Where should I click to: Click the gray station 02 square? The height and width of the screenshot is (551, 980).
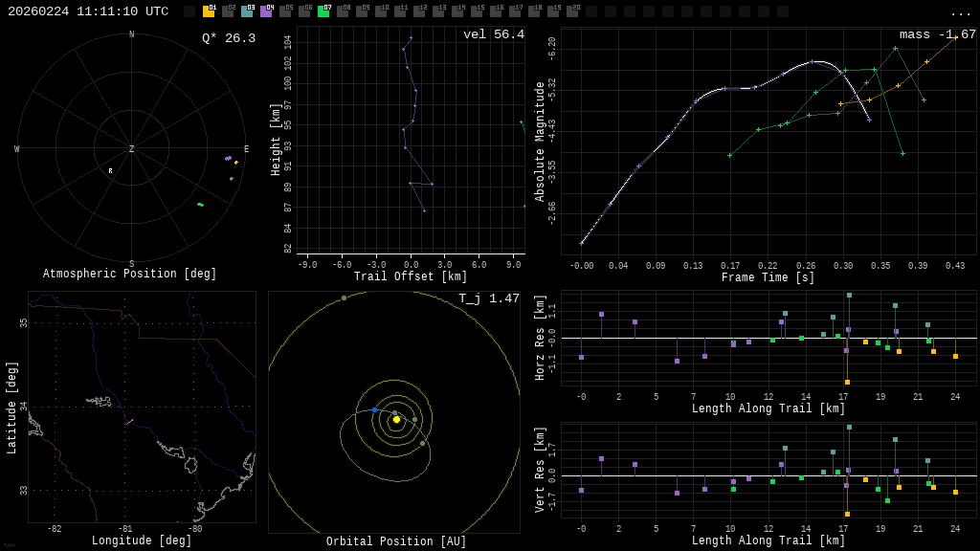coord(228,11)
